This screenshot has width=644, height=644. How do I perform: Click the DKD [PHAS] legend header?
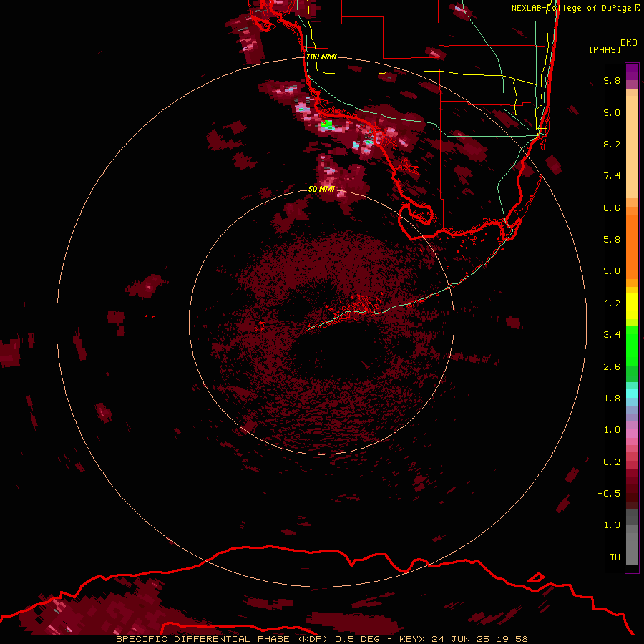[x=613, y=46]
